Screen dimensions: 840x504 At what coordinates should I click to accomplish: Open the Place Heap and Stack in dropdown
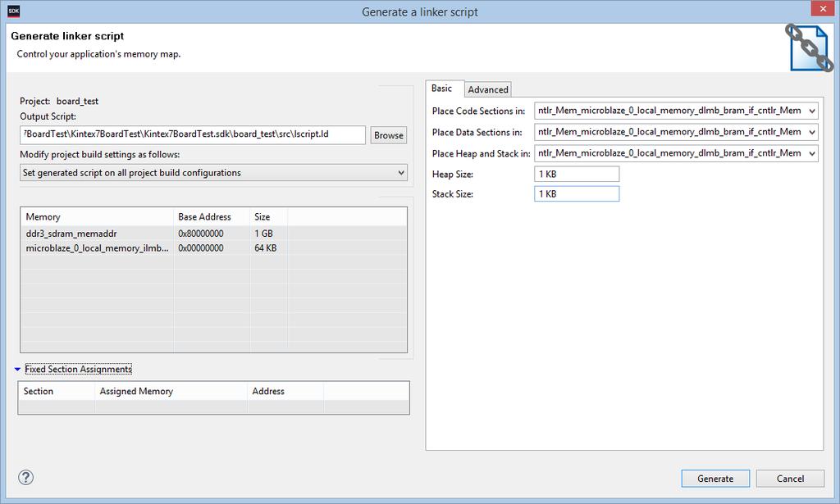pos(676,153)
